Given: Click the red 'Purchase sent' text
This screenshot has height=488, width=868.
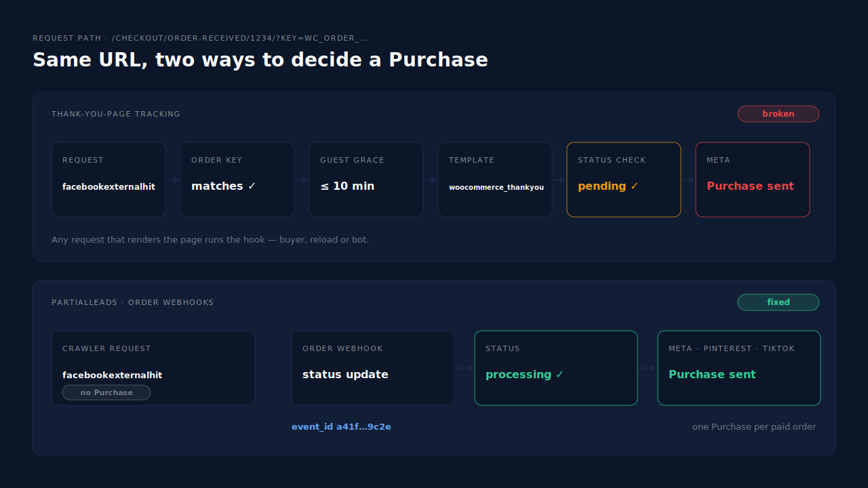Looking at the screenshot, I should (750, 186).
